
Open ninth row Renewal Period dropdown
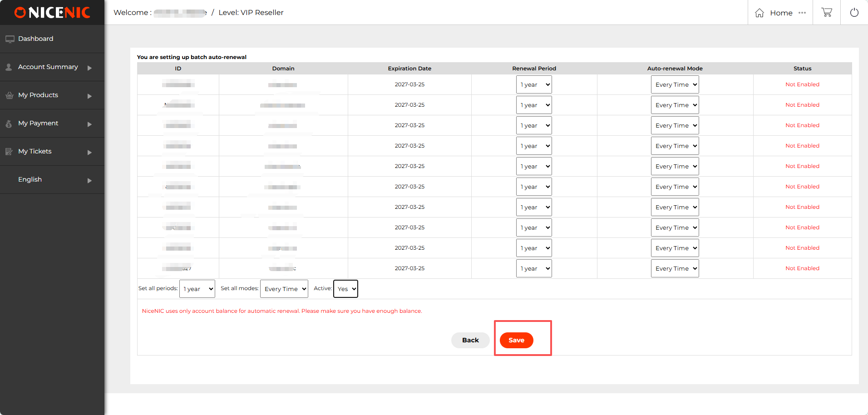click(x=534, y=248)
